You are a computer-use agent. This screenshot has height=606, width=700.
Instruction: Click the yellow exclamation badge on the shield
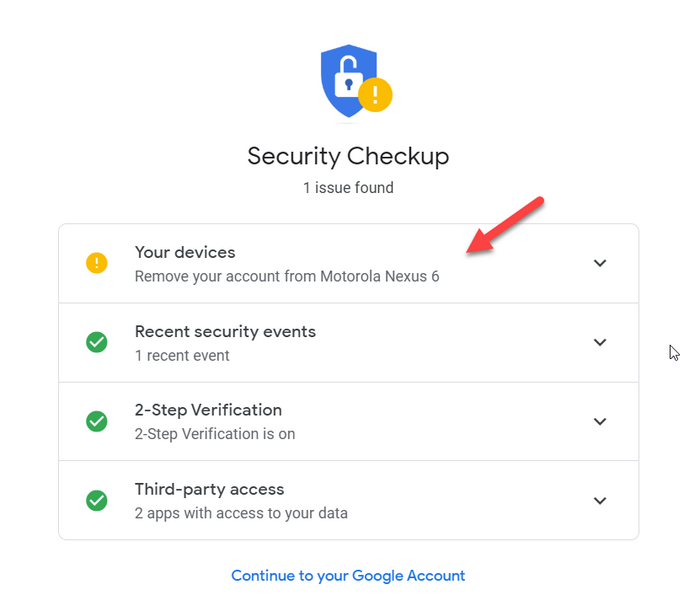(376, 96)
